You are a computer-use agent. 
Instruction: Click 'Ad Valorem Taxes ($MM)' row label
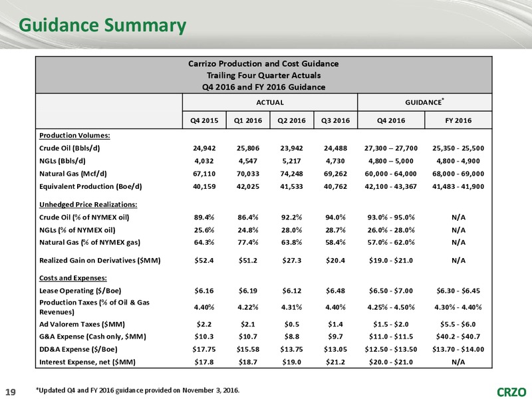click(x=82, y=325)
